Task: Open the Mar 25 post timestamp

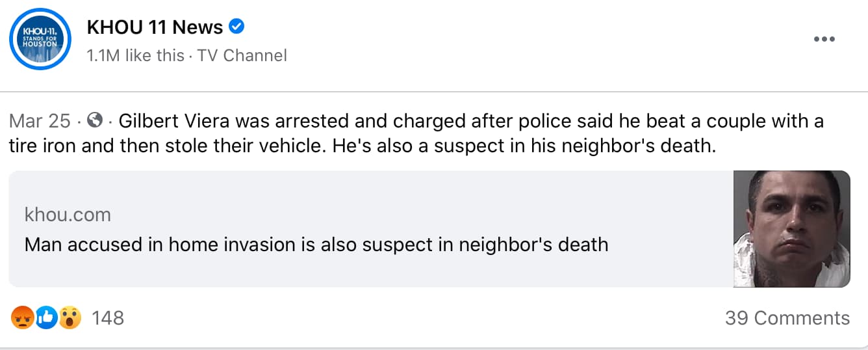Action: coord(40,121)
